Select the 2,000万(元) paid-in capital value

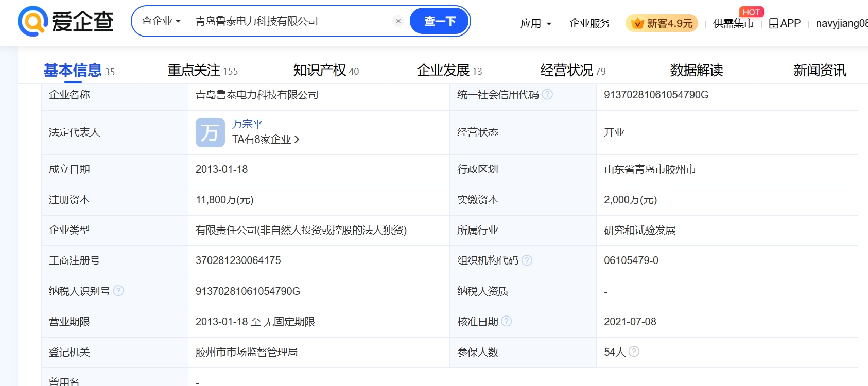[x=630, y=200]
